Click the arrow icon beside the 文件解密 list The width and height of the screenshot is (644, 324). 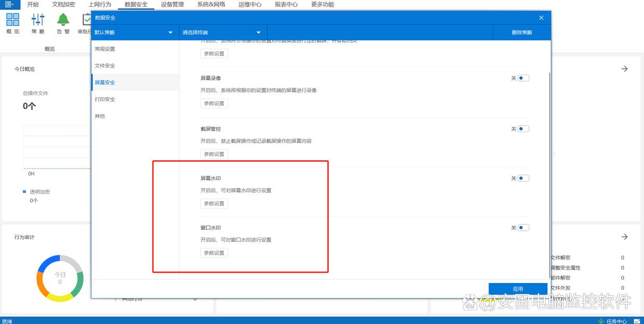624,237
